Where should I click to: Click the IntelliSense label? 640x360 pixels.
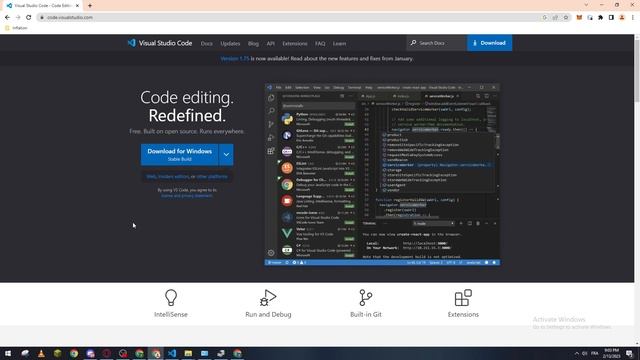click(x=171, y=315)
